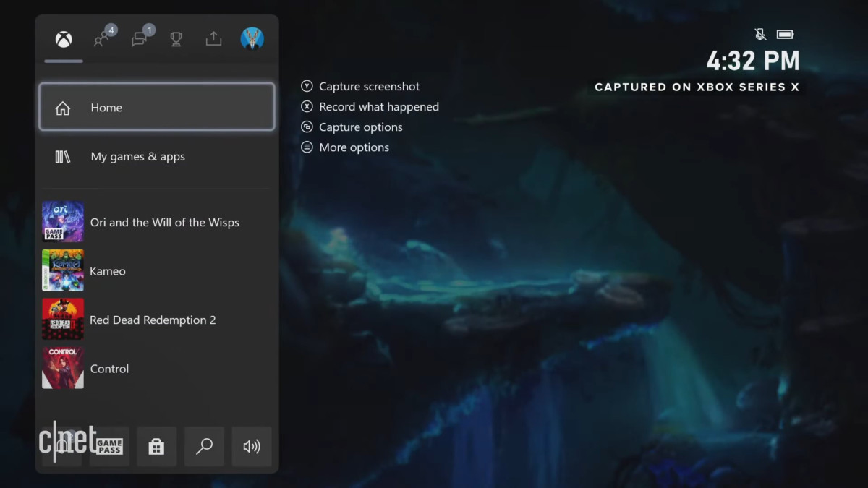868x488 pixels.
Task: Open the Game Pass shortcut
Action: [x=109, y=446]
